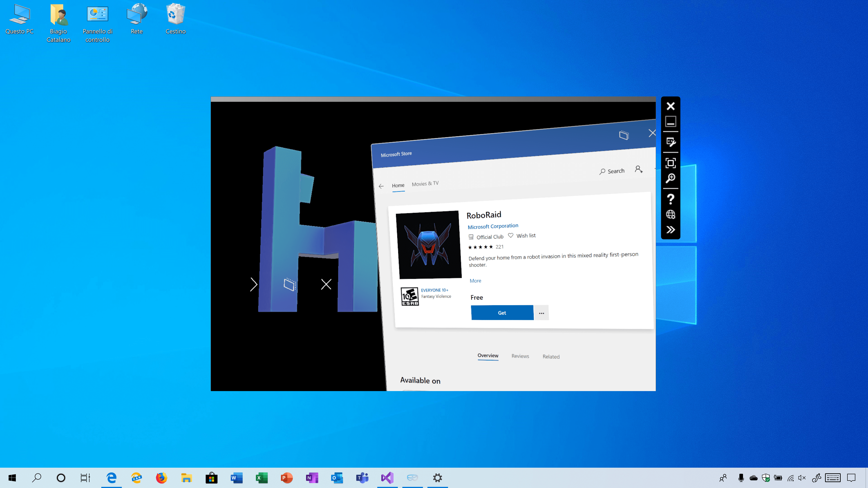This screenshot has width=868, height=488.
Task: Click Follow Me icon on H hologram bar
Action: coord(290,285)
